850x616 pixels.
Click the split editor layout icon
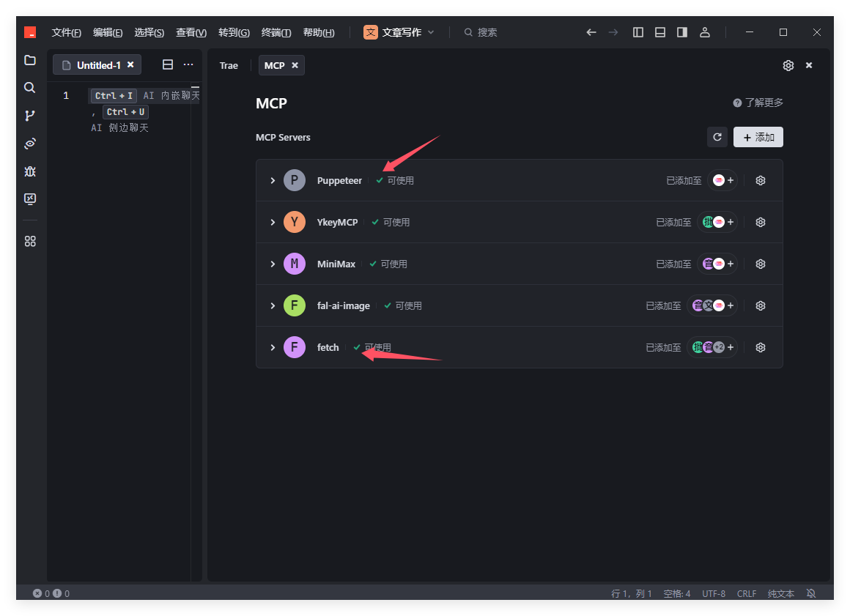[x=168, y=65]
